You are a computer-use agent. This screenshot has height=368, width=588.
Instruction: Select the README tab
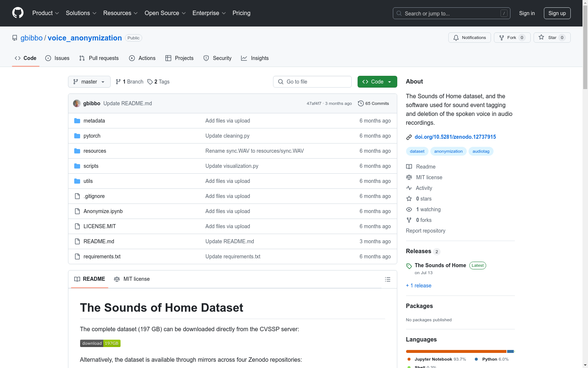pos(90,279)
